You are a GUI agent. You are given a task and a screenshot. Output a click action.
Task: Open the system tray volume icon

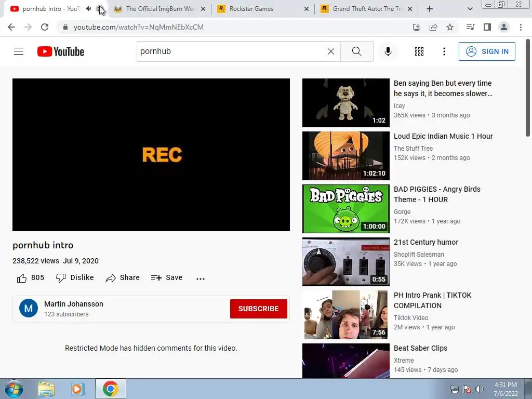pos(479,390)
